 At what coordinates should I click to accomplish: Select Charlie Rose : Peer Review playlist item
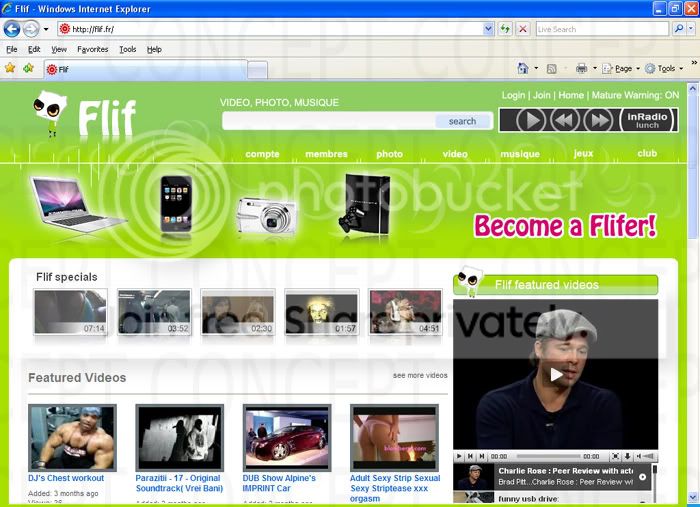(x=552, y=477)
